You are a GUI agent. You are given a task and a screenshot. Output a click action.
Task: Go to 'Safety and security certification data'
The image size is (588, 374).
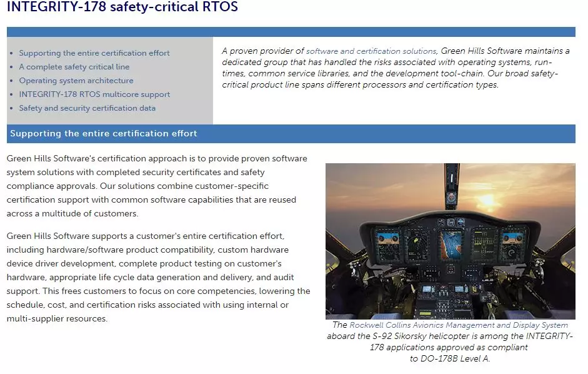click(x=87, y=108)
